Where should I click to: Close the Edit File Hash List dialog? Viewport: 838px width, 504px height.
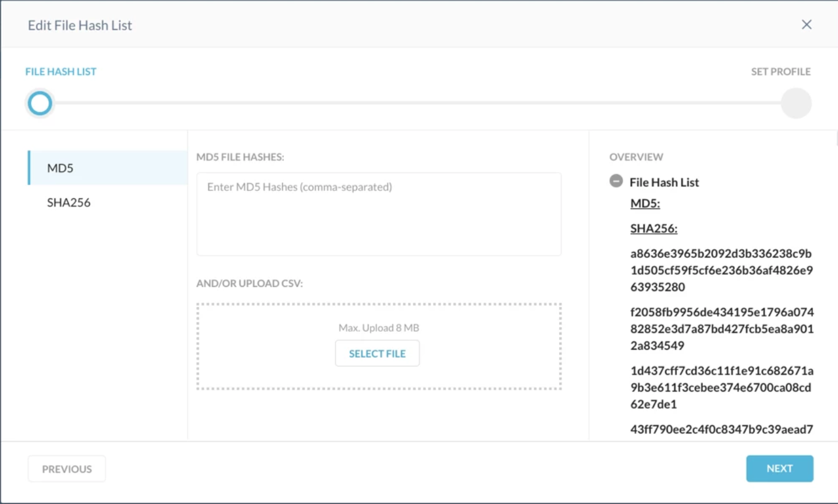tap(806, 24)
